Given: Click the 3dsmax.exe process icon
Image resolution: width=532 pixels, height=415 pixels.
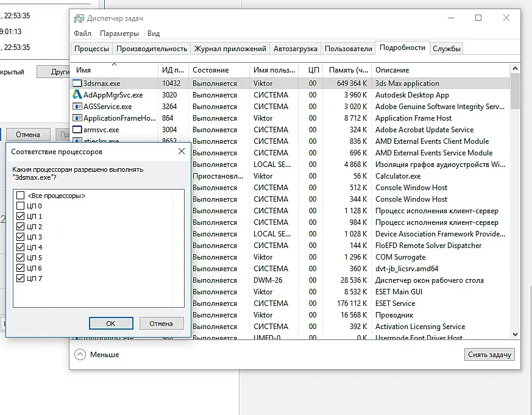Looking at the screenshot, I should point(77,83).
